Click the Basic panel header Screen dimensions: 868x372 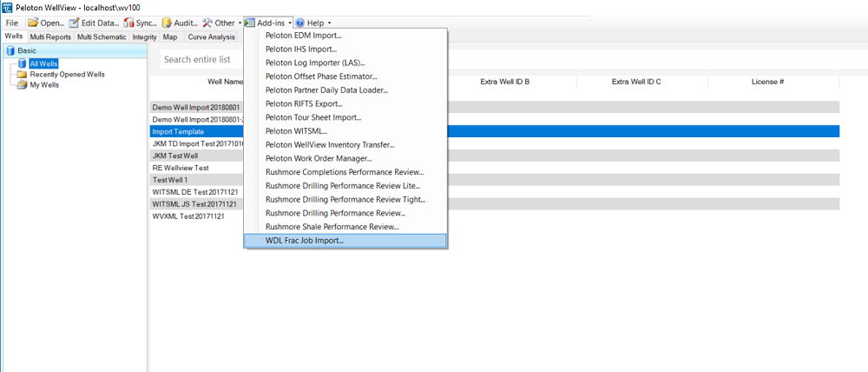tap(75, 50)
